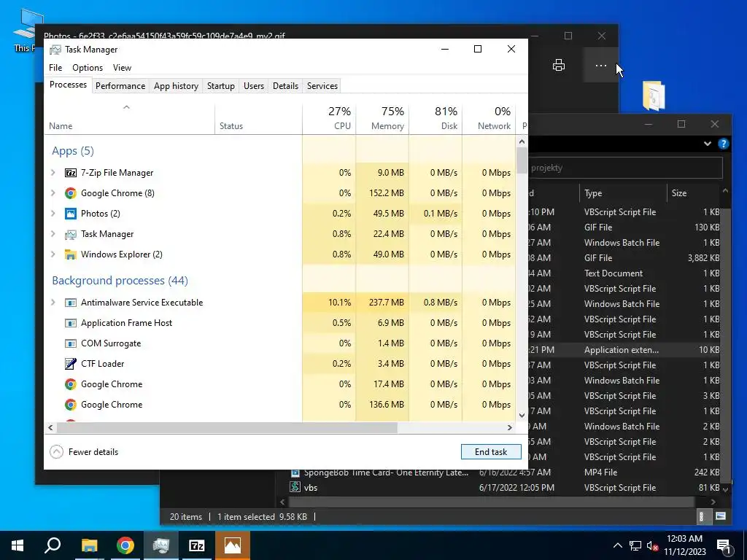
Task: Click the 7-Zip File Manager process icon
Action: 71,173
